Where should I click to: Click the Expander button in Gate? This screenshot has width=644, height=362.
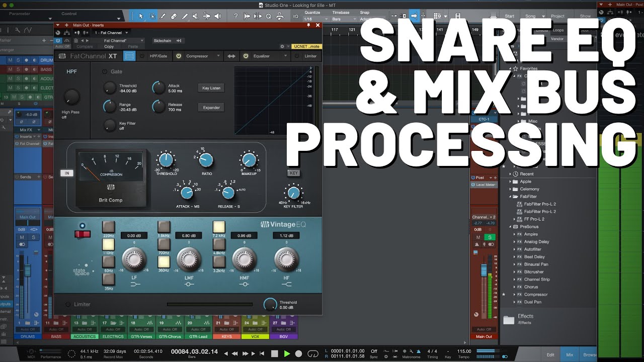pos(211,108)
